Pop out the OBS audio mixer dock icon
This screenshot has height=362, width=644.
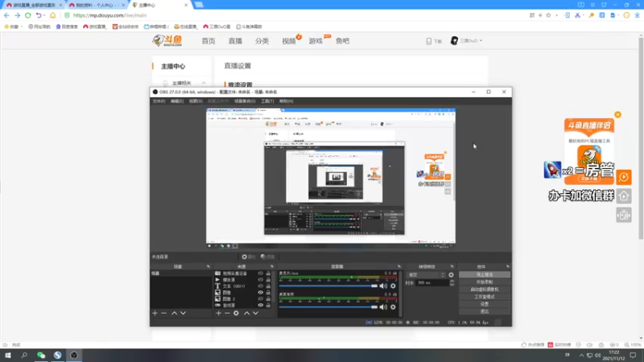click(x=398, y=266)
